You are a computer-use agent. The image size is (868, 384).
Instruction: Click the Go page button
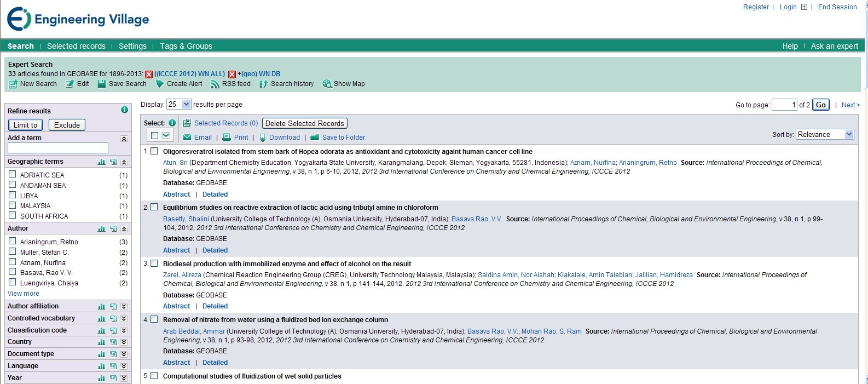tap(820, 105)
